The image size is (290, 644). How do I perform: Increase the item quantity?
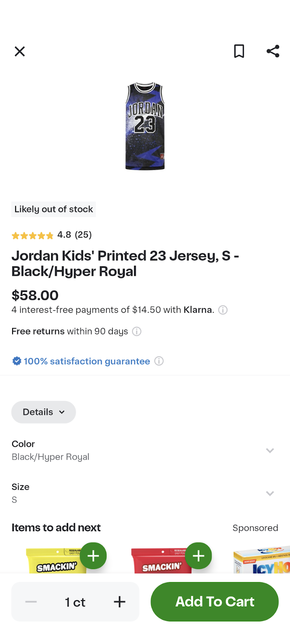point(119,602)
